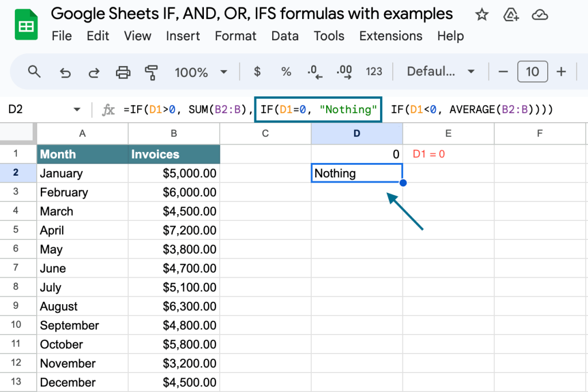The image size is (588, 392).
Task: Click cell D2 showing Nothing
Action: point(357,173)
